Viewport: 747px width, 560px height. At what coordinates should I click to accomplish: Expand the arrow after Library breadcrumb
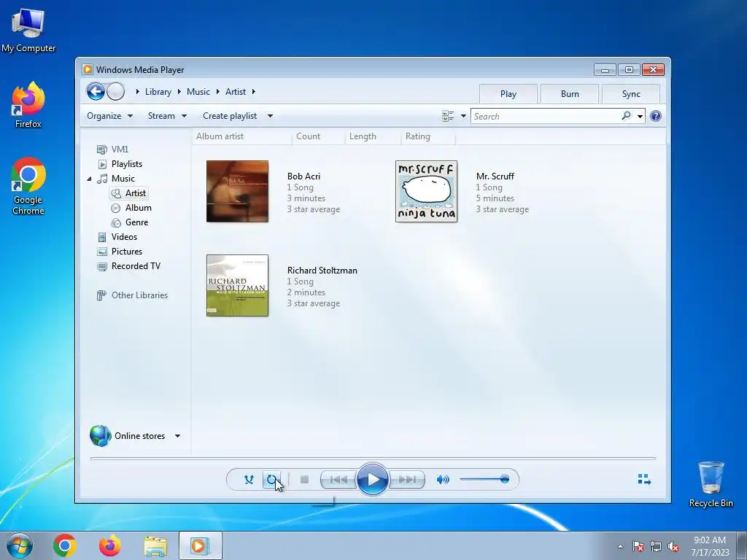point(179,91)
